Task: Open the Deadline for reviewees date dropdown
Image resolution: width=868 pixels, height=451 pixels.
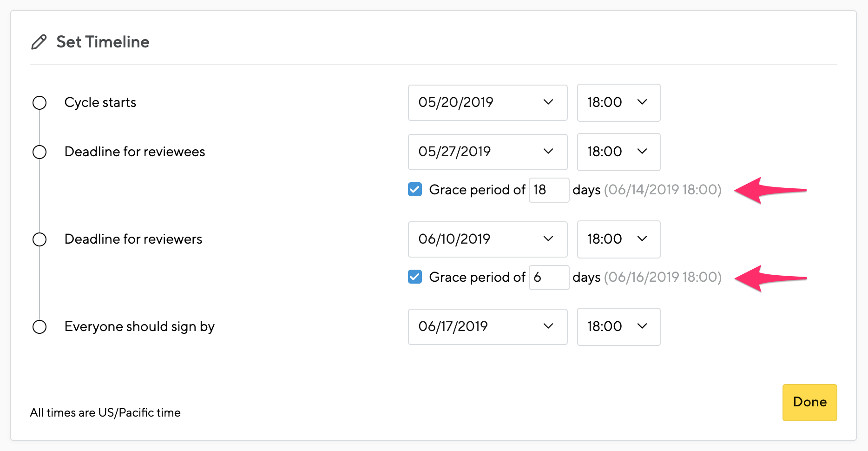Action: 487,152
